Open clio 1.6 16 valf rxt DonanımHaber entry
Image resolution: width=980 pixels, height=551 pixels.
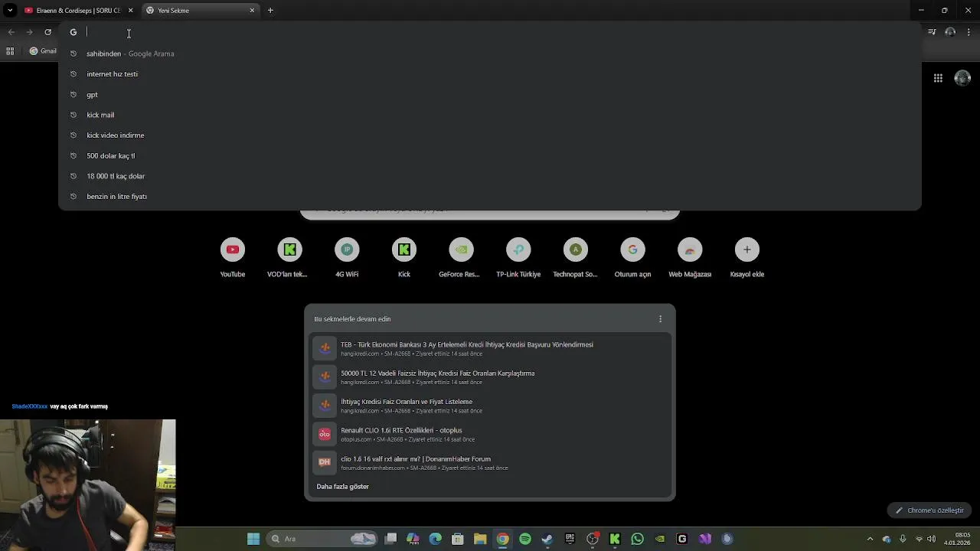[490, 463]
